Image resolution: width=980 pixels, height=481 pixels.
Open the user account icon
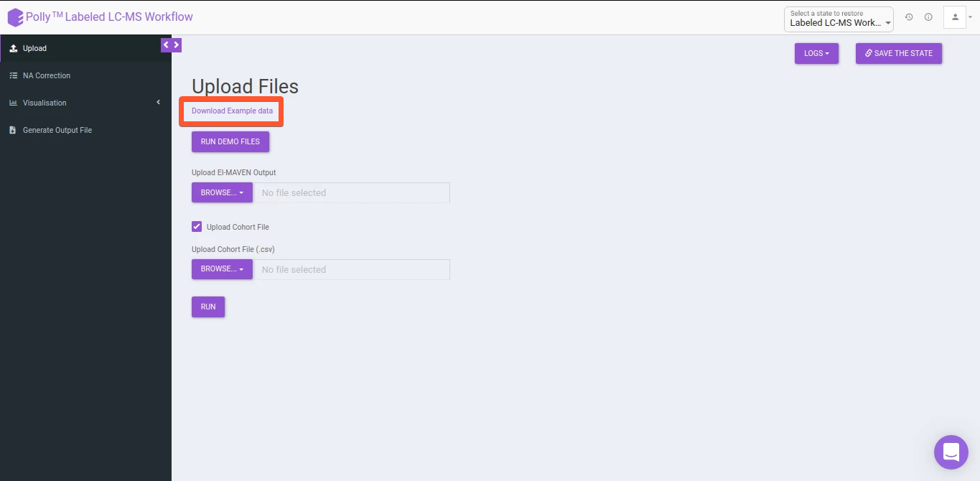click(x=954, y=17)
